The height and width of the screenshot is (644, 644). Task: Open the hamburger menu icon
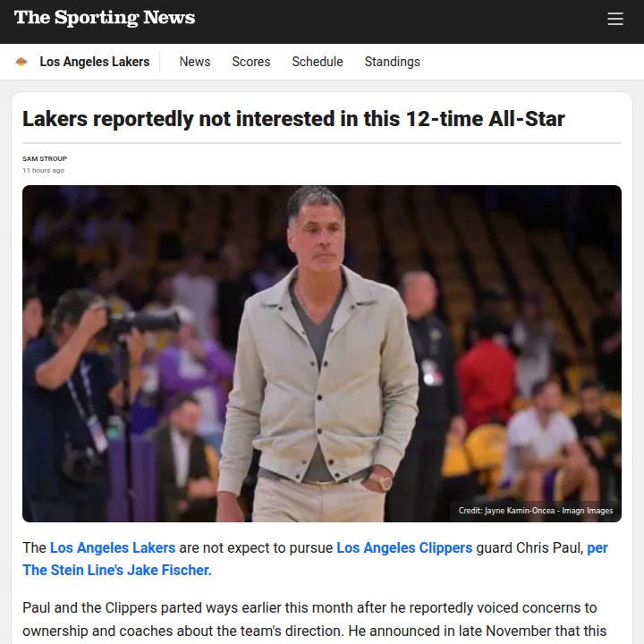pyautogui.click(x=614, y=19)
